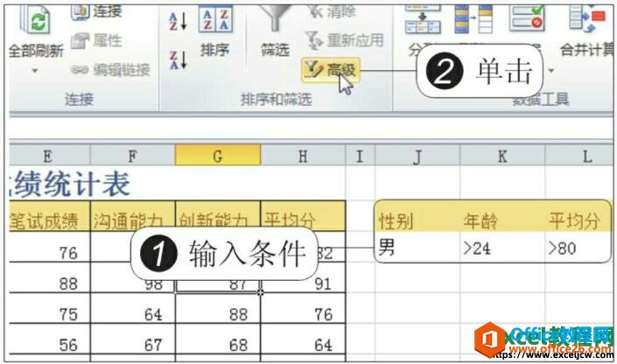Click the Edit Links (编辑链接) button

110,70
